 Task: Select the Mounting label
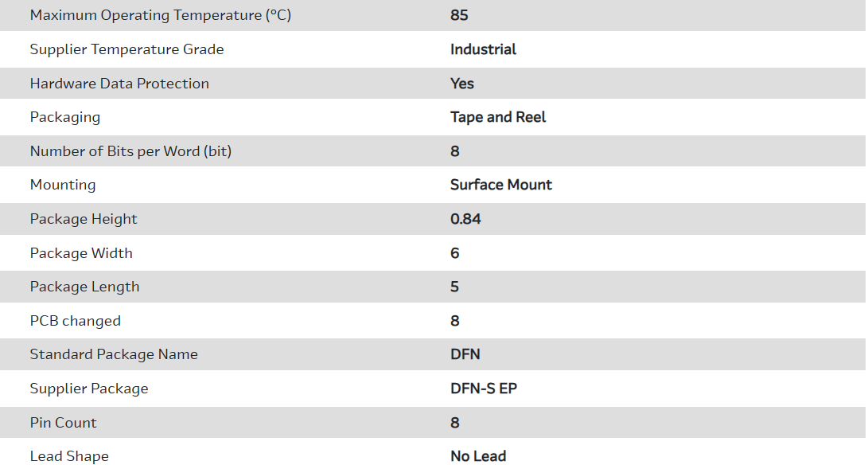pos(63,185)
